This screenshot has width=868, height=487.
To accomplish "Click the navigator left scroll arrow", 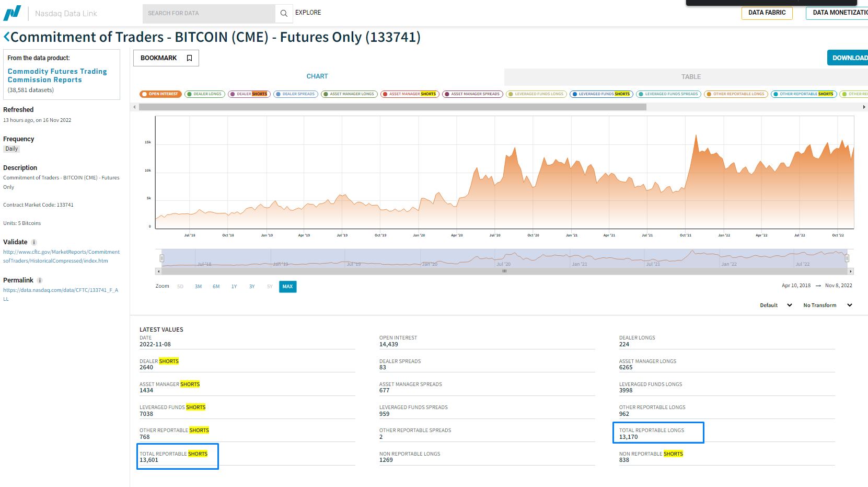I will click(x=158, y=271).
